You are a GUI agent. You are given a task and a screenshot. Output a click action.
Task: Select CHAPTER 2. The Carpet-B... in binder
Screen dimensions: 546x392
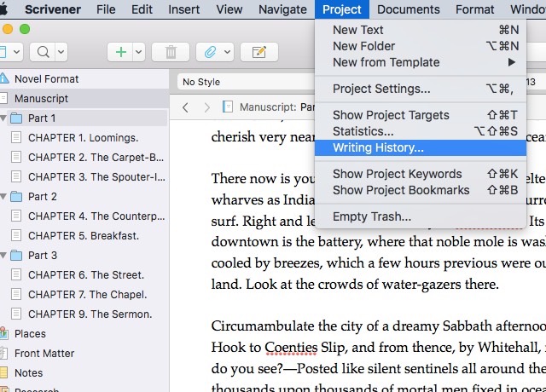coord(96,158)
